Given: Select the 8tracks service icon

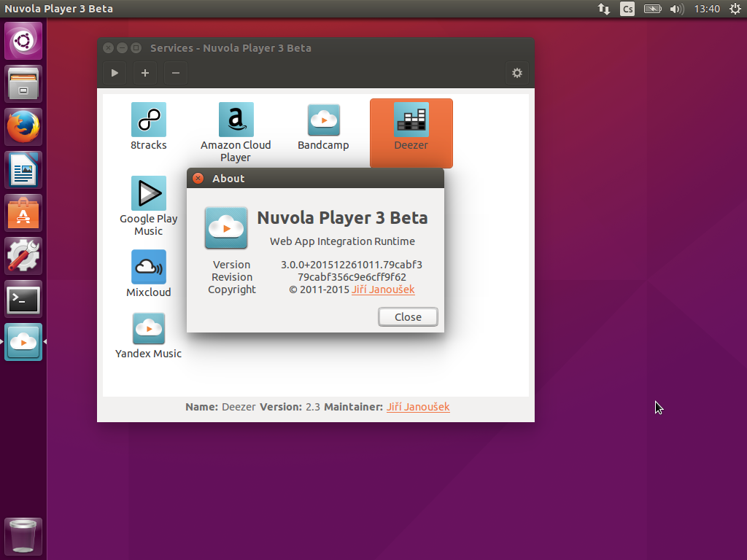Looking at the screenshot, I should (149, 120).
